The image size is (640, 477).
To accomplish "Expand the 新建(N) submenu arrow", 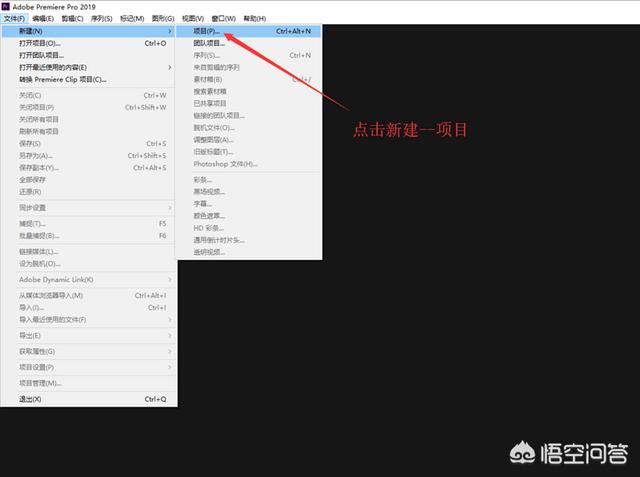I will click(170, 31).
